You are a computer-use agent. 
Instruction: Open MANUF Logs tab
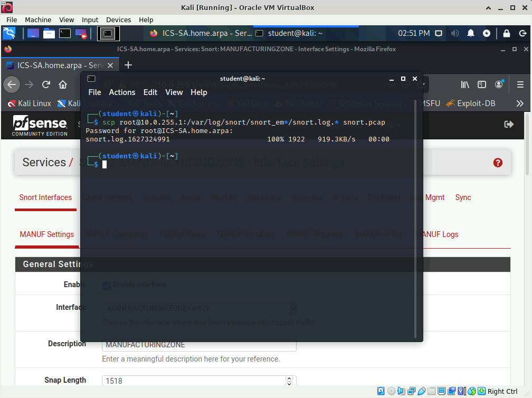[x=437, y=234]
